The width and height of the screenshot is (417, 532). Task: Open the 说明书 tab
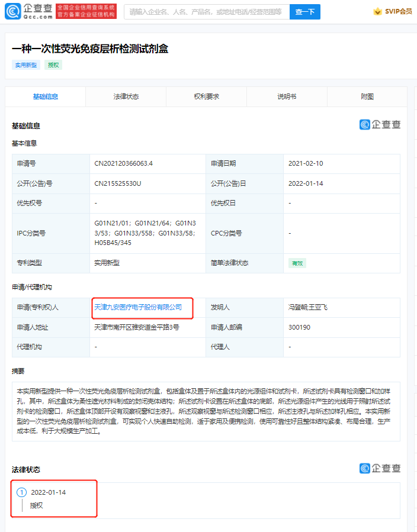(287, 96)
